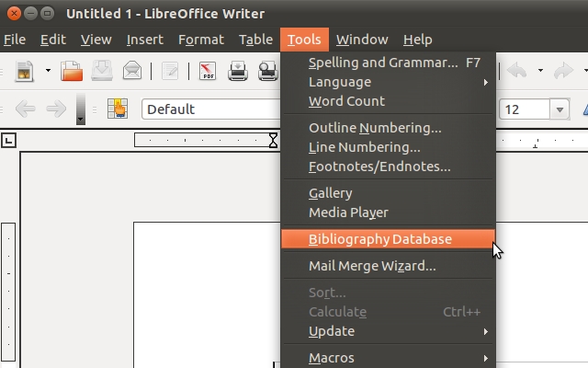Click the Default paragraph style box
This screenshot has height=368, width=588.
[210, 109]
